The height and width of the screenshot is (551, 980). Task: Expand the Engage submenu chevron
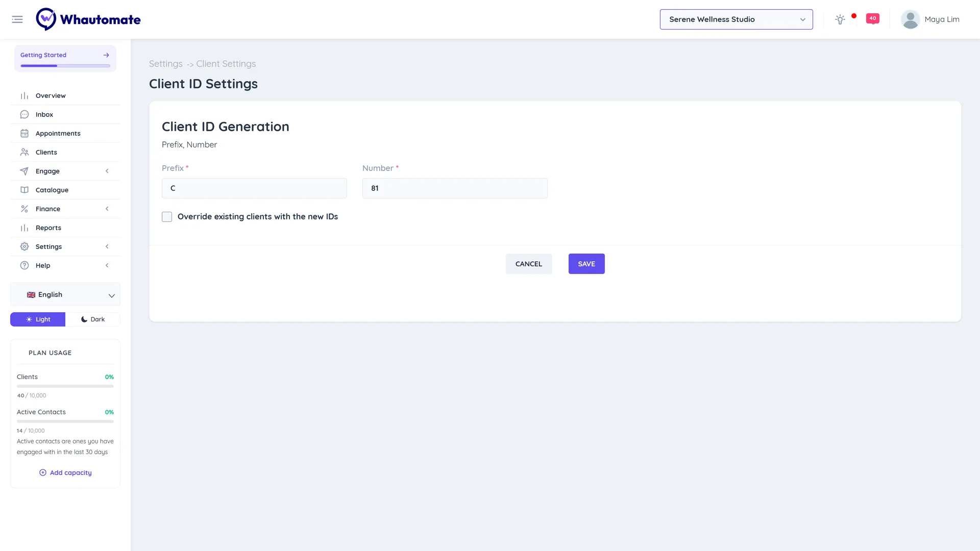pyautogui.click(x=107, y=171)
